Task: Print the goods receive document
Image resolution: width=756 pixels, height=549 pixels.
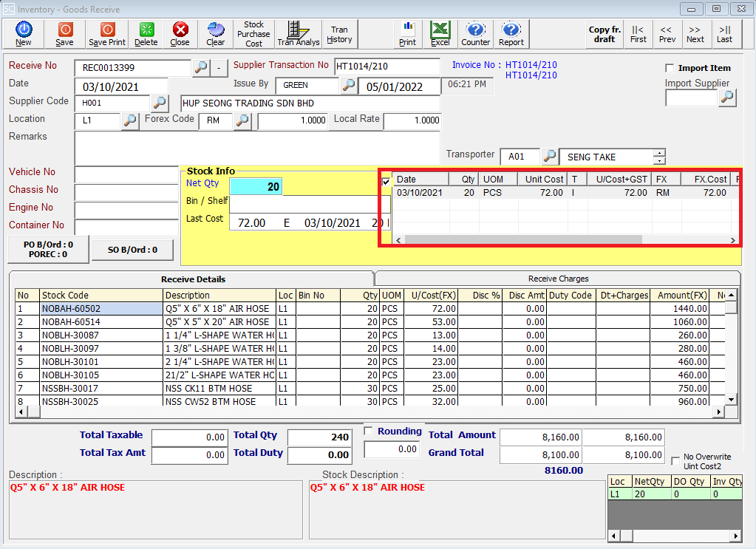Action: 407,34
